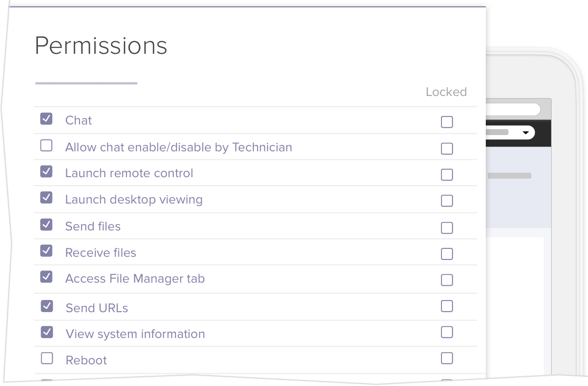The width and height of the screenshot is (588, 386).
Task: Click the Locked column header
Action: coord(446,92)
